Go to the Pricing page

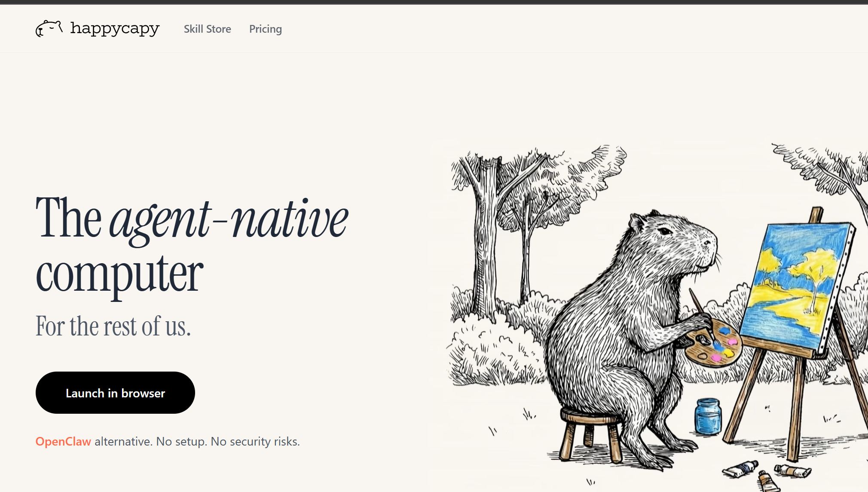(266, 29)
